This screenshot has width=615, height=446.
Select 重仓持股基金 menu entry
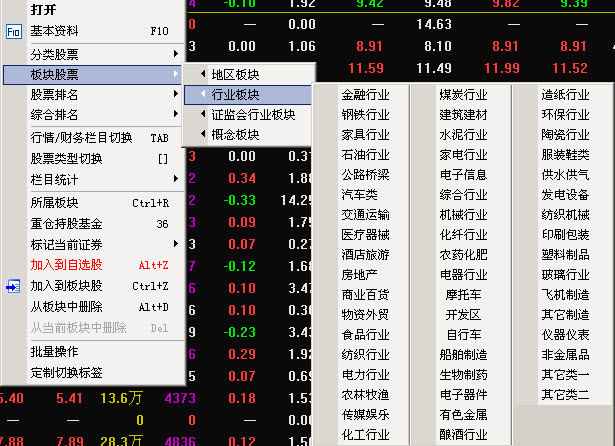click(66, 224)
